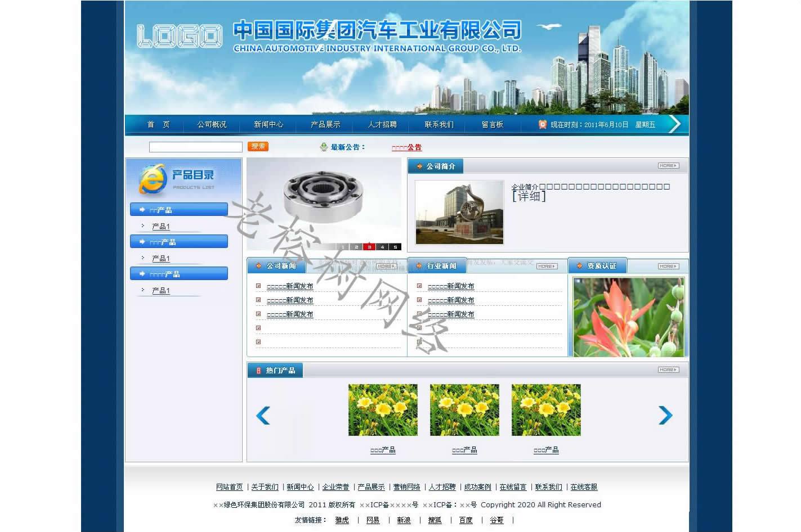Open 产品展示 in the navigation bar
The height and width of the screenshot is (532, 801).
click(x=325, y=124)
